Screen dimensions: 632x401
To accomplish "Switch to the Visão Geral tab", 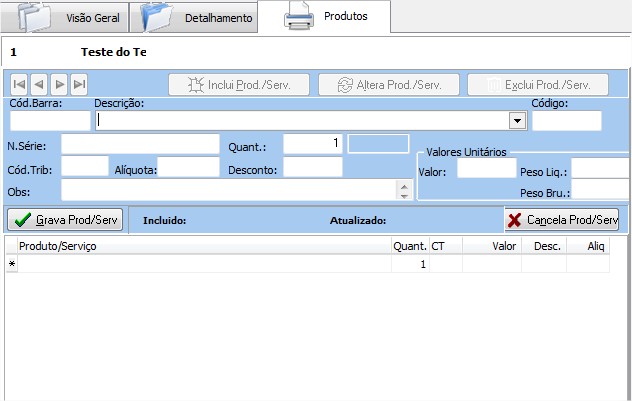I will [x=93, y=19].
